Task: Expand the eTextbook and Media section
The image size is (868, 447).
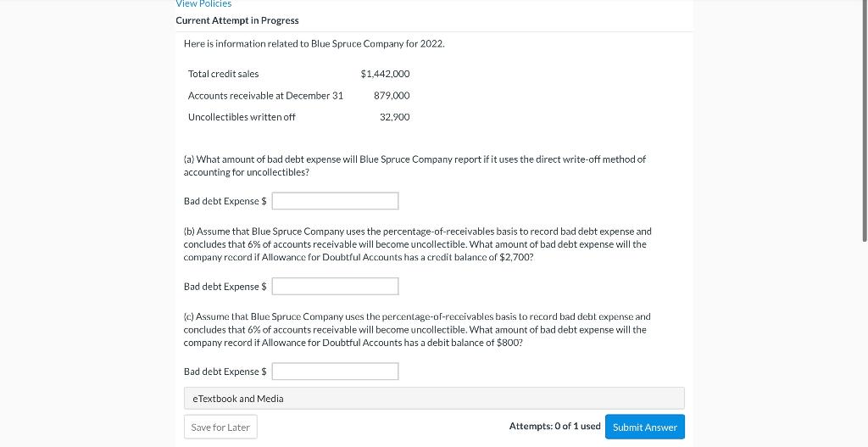Action: [x=434, y=399]
